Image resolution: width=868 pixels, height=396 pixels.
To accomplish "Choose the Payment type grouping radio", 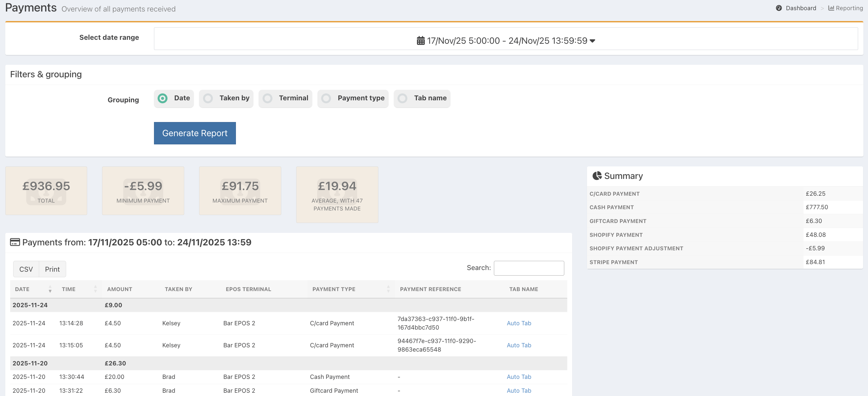I will [326, 98].
